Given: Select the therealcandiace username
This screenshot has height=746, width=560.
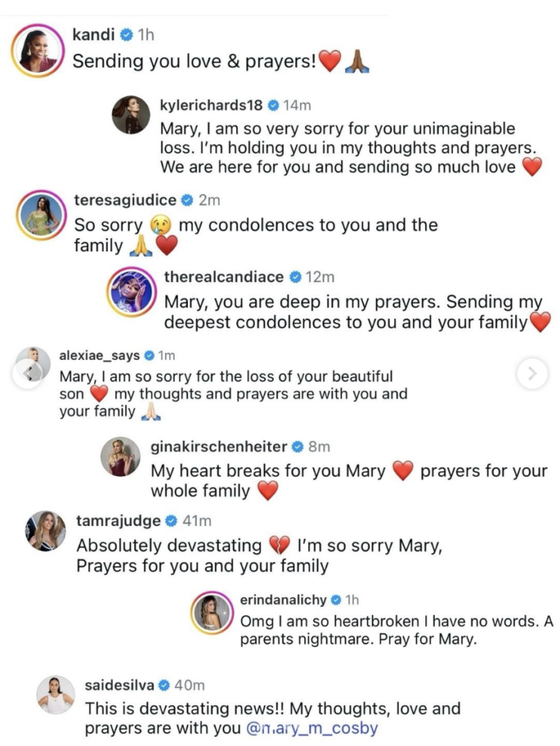Looking at the screenshot, I should click(224, 277).
